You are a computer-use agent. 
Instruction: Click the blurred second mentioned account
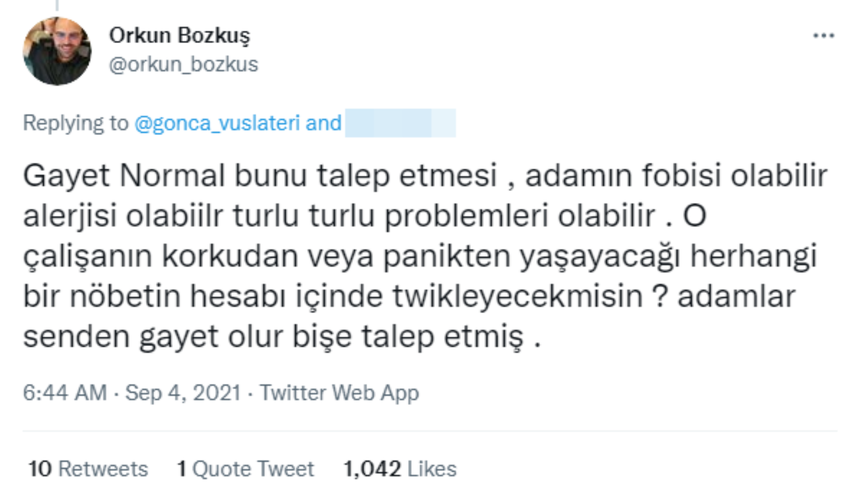[400, 124]
